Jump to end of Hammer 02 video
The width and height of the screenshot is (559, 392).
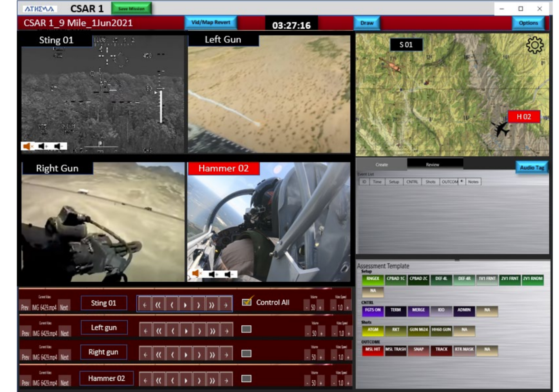(x=226, y=380)
